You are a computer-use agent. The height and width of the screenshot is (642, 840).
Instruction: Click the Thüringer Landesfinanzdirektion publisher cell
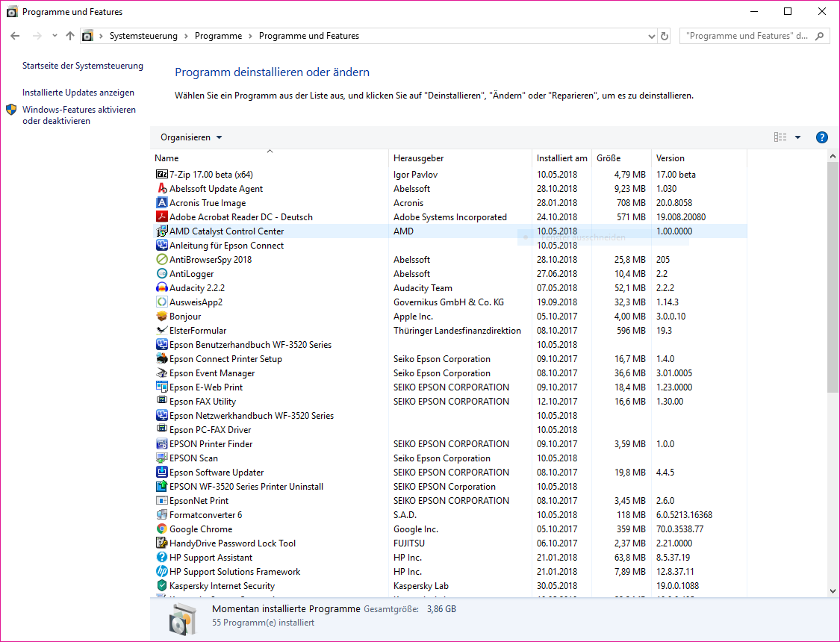coord(457,331)
